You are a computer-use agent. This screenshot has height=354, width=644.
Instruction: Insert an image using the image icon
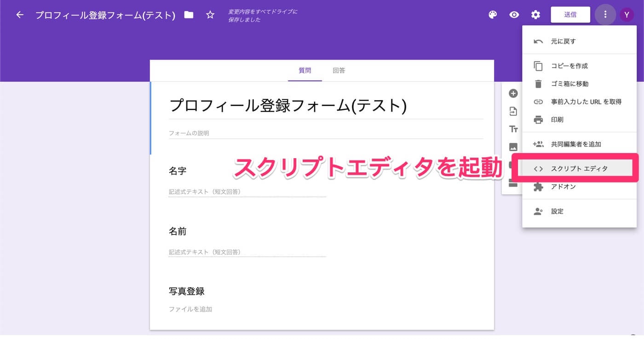[512, 147]
